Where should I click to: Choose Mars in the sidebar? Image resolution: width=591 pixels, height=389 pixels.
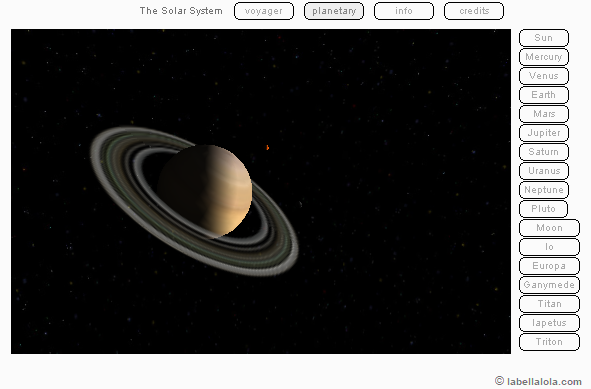(544, 114)
